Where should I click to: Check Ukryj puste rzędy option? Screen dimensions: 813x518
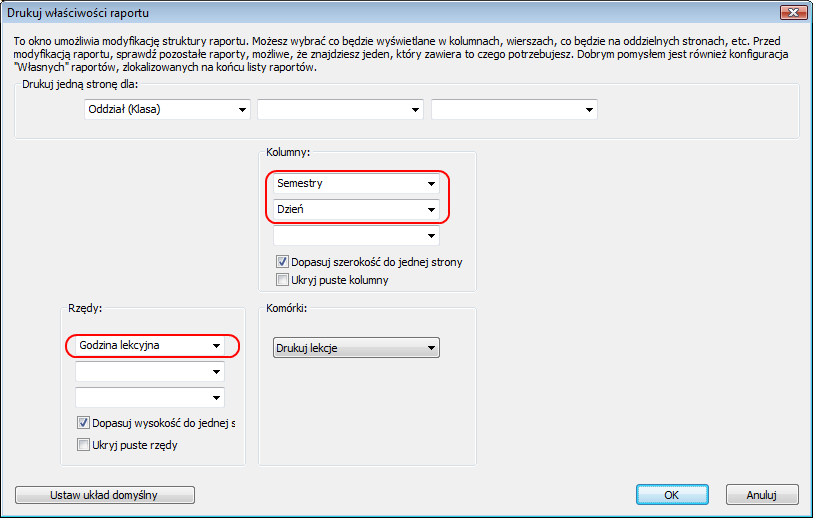click(x=83, y=445)
